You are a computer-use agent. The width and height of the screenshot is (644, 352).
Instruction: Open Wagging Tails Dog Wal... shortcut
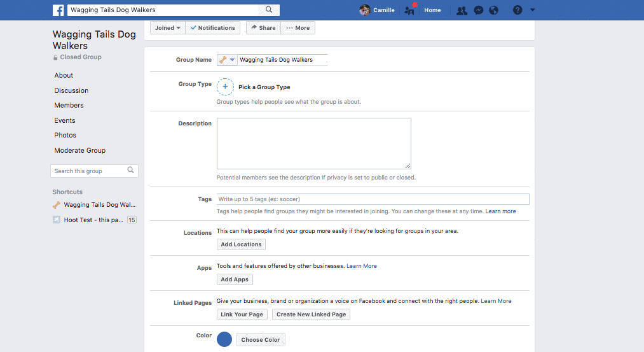(99, 205)
